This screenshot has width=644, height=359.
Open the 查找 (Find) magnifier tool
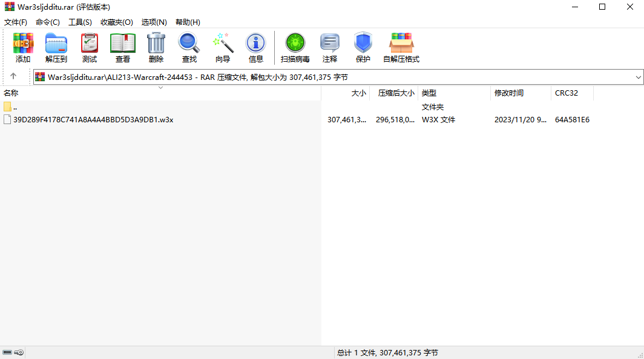click(189, 47)
